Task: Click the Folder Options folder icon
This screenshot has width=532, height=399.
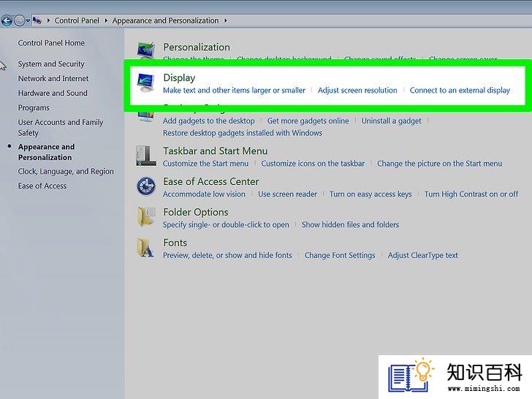Action: 146,217
